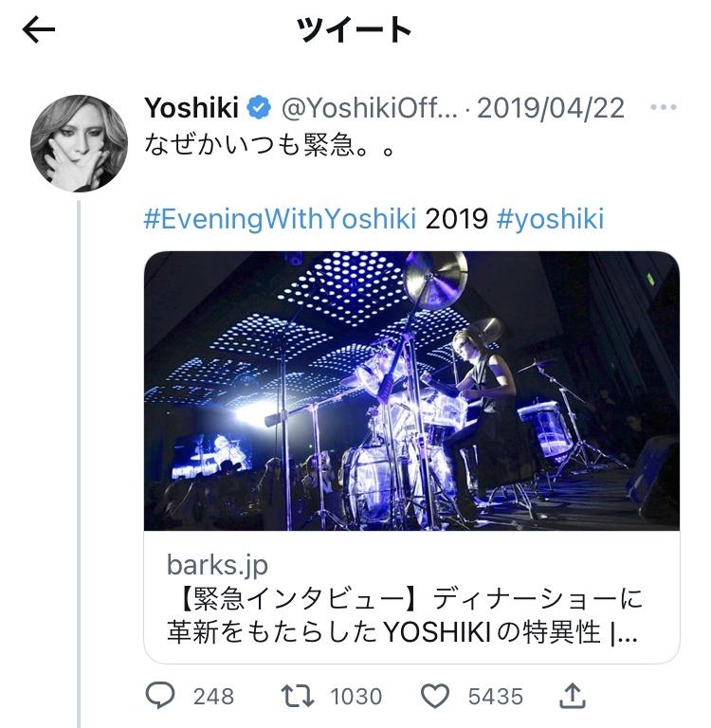Like the tweet with heart icon
The height and width of the screenshot is (728, 711).
coord(435,696)
